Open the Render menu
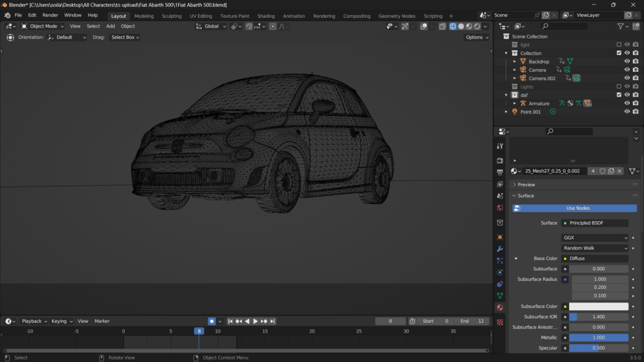 (50, 15)
